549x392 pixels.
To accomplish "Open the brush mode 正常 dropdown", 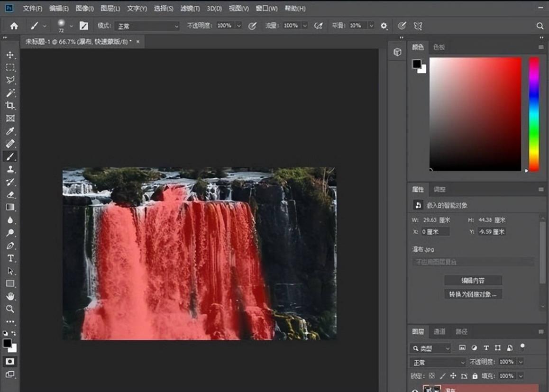I will [x=147, y=26].
